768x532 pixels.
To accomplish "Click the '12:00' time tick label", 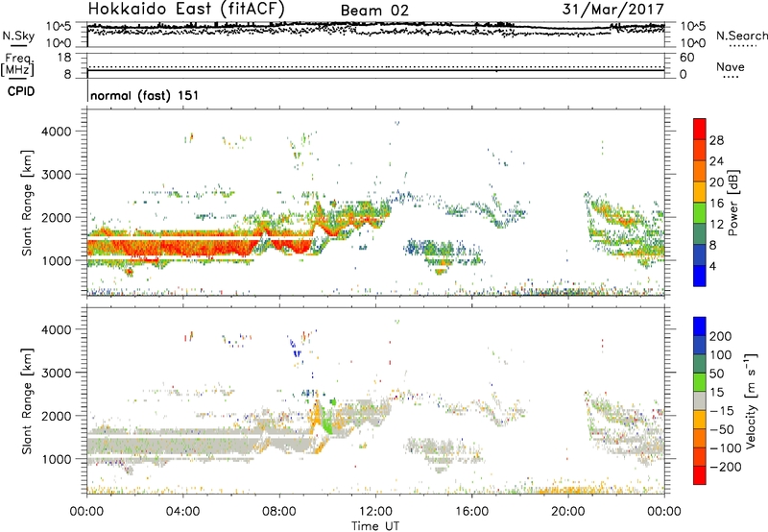I will (x=375, y=512).
